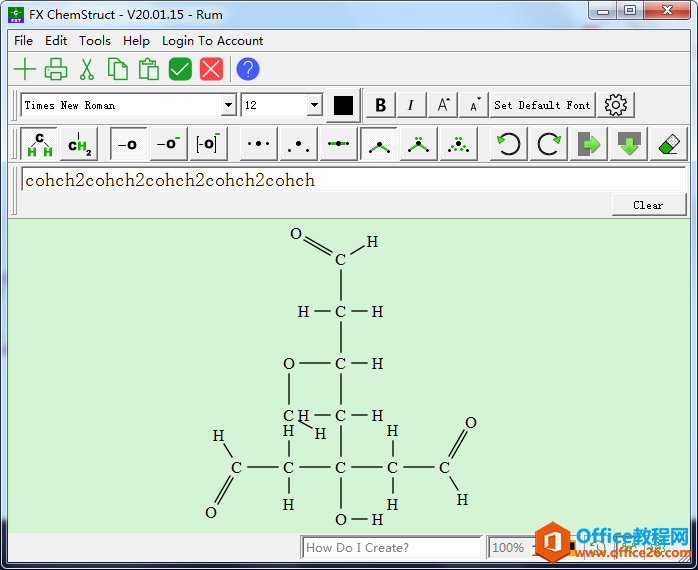The height and width of the screenshot is (570, 698).
Task: Select the straight three-dot layout icon
Action: (x=259, y=144)
